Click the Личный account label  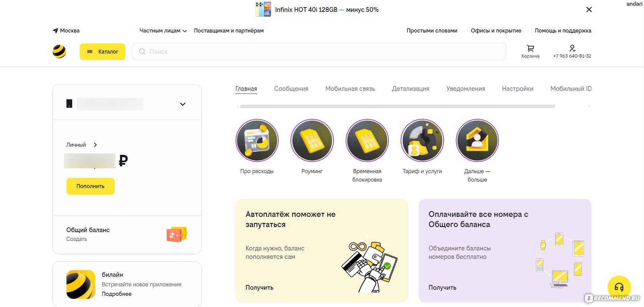76,145
